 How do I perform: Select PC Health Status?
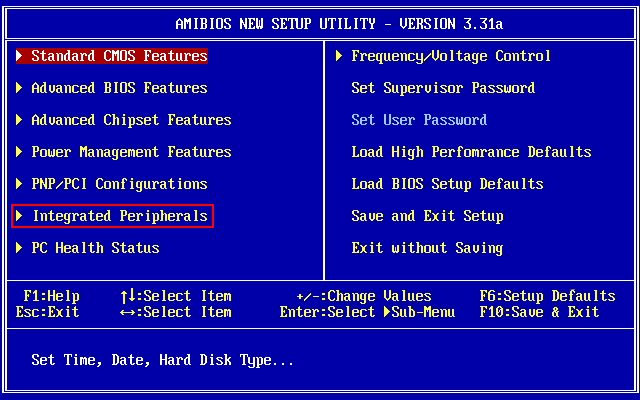95,248
